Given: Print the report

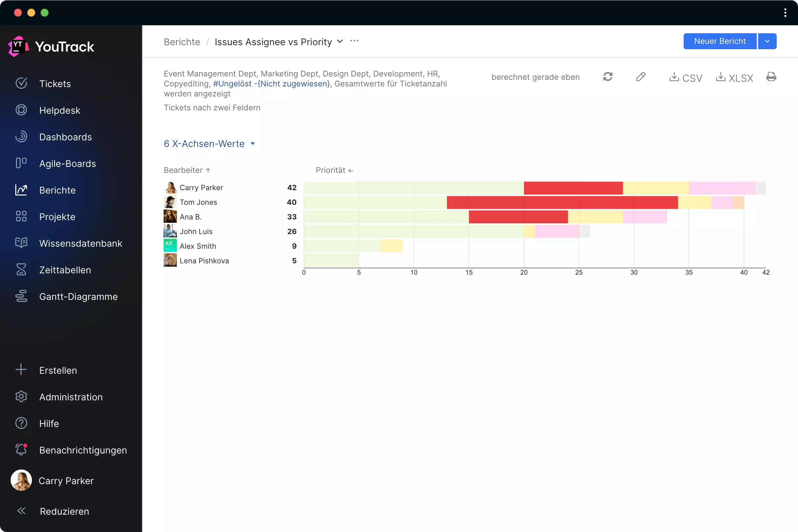Looking at the screenshot, I should tap(771, 77).
